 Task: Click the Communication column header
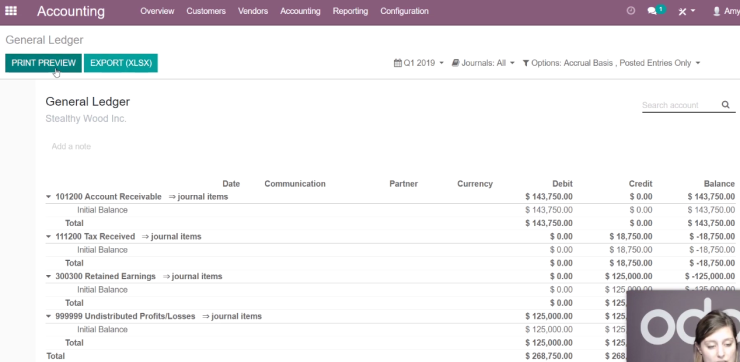click(x=295, y=184)
